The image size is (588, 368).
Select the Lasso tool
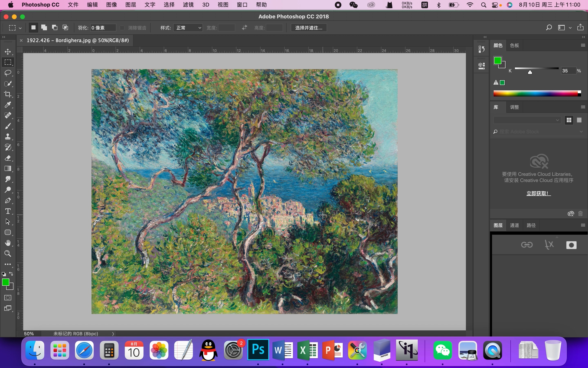pos(8,73)
